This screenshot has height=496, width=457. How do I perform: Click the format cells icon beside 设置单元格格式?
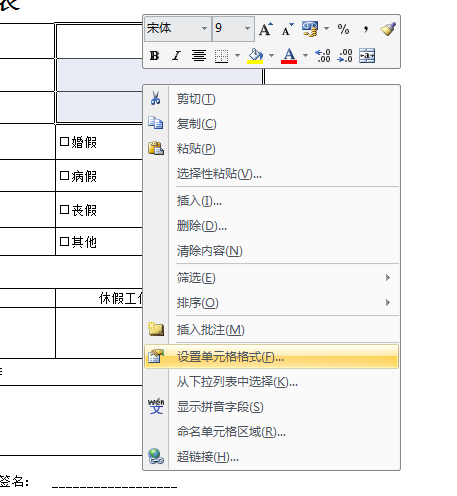click(x=156, y=356)
